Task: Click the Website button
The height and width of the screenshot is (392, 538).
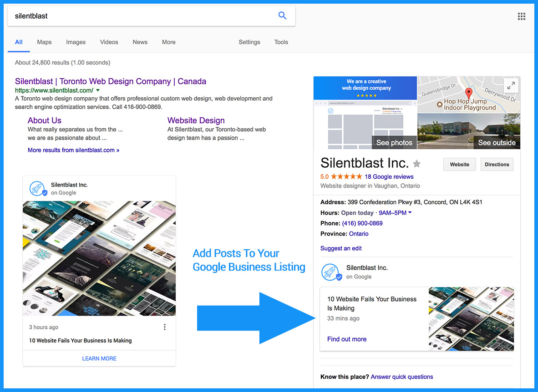Action: (x=459, y=165)
